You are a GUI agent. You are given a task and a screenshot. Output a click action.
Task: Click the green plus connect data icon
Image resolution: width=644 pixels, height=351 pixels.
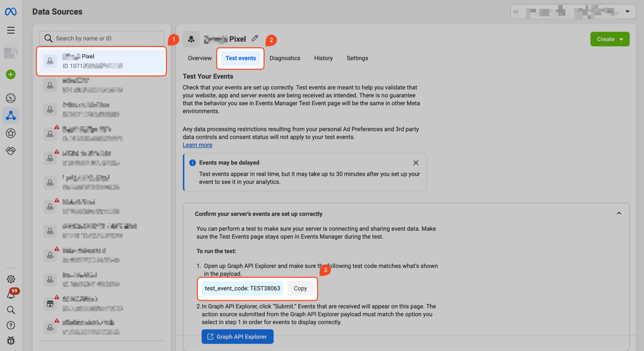tap(11, 74)
